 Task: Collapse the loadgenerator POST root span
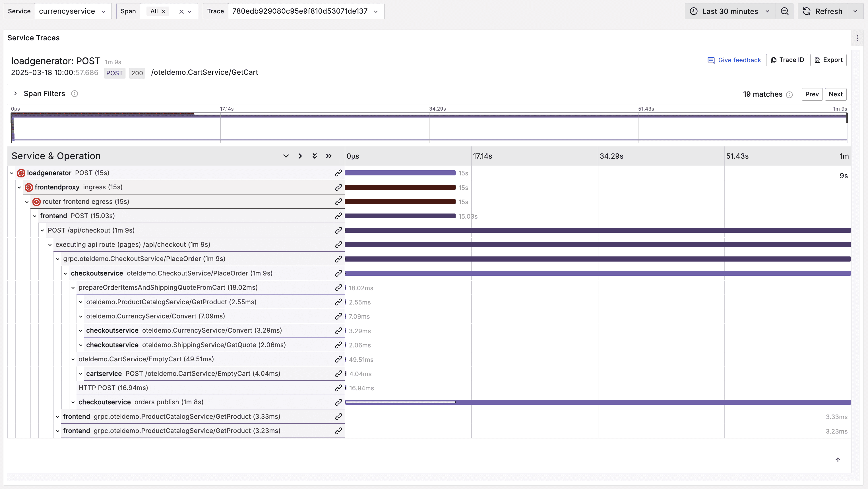tap(11, 173)
